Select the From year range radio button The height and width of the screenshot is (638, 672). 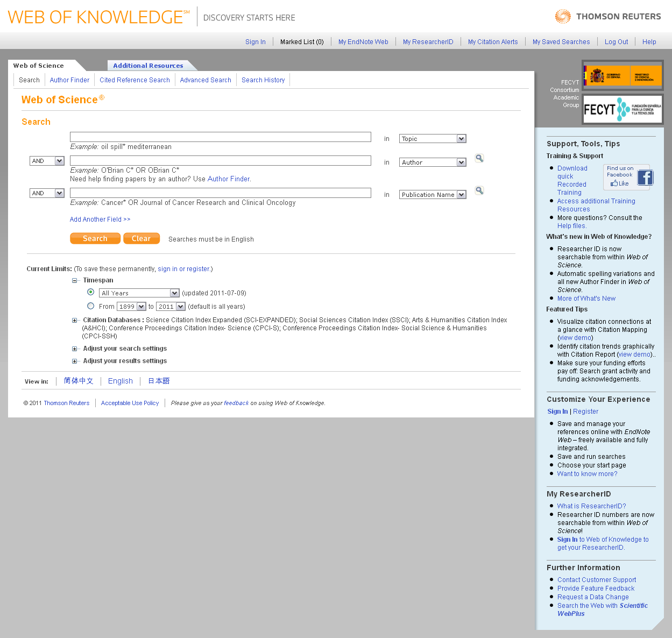tap(90, 306)
